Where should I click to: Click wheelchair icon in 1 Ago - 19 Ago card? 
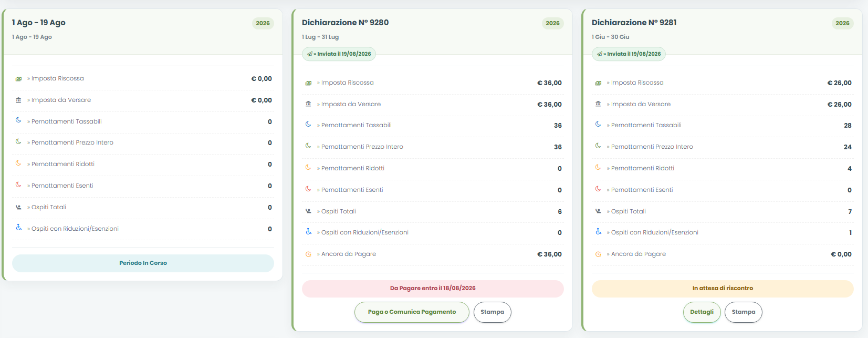[18, 228]
